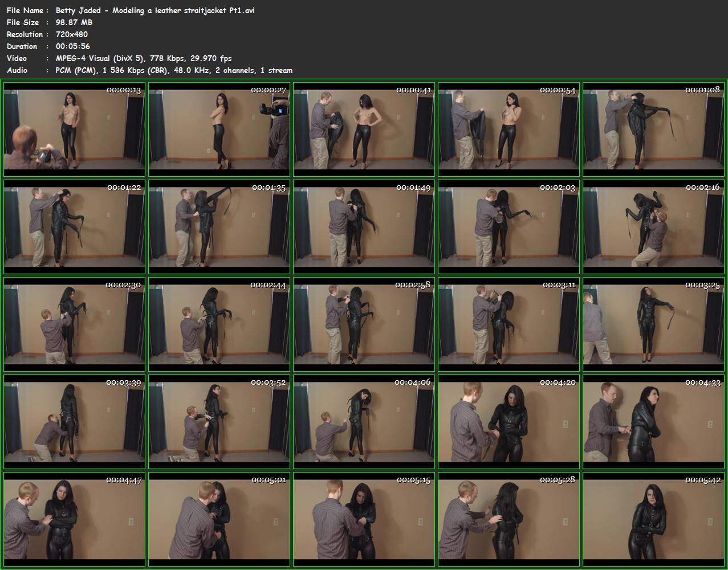The width and height of the screenshot is (728, 570).
Task: Click the close-up frame at 00:04:20
Action: click(x=509, y=421)
